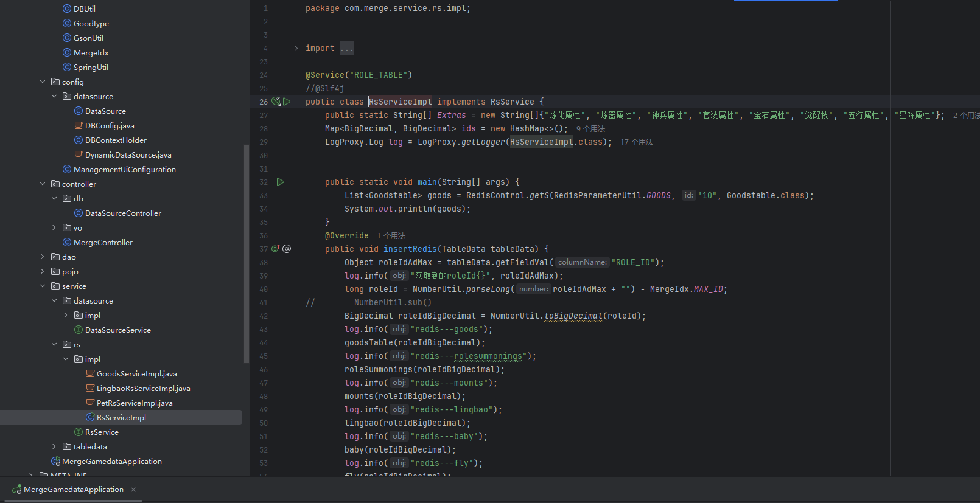
Task: Show 1 usage hint beside @Override
Action: tap(391, 236)
